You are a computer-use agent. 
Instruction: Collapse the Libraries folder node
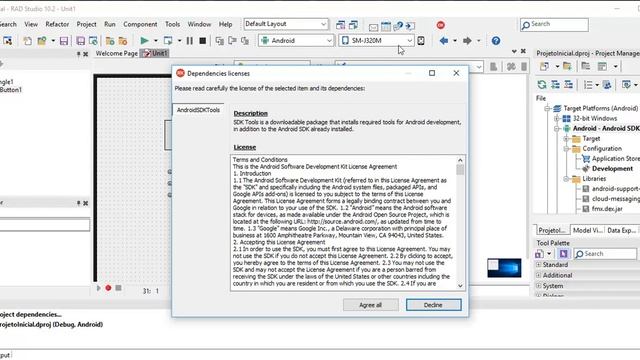566,179
